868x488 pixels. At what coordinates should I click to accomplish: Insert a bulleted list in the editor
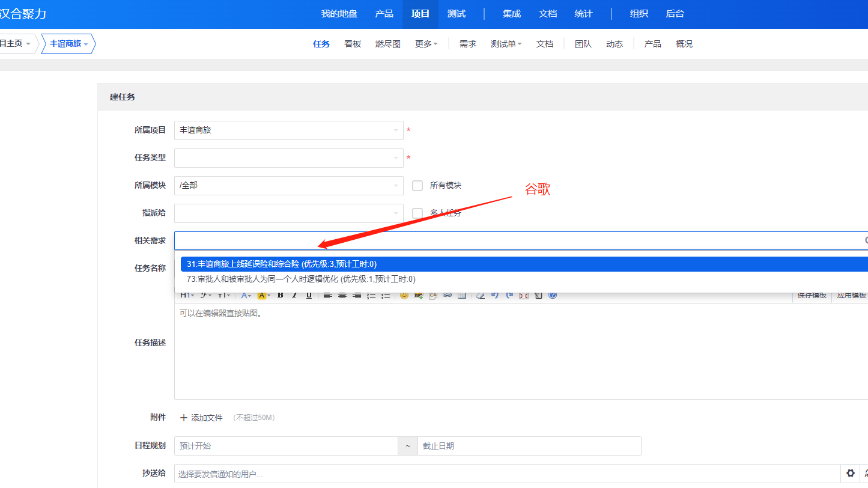(386, 295)
